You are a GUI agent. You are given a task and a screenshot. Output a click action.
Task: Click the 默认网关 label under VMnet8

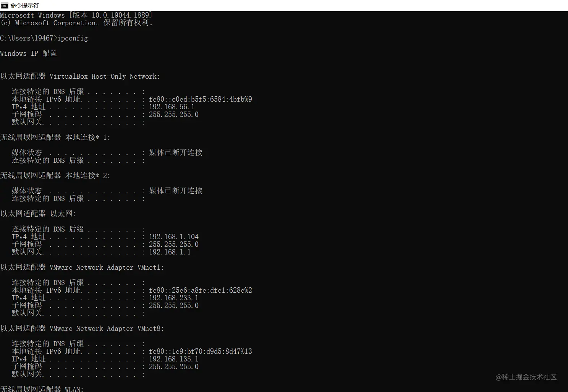tap(28, 374)
